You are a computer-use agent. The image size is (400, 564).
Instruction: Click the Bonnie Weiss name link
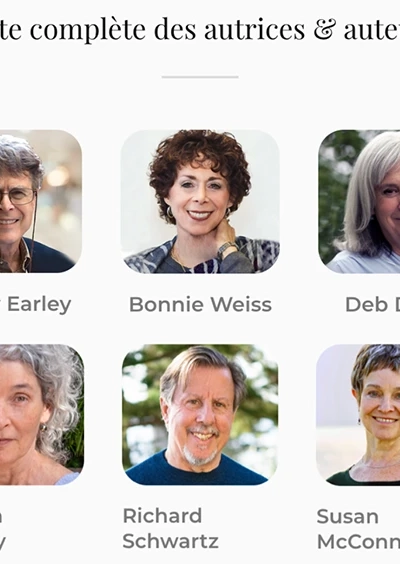point(200,305)
